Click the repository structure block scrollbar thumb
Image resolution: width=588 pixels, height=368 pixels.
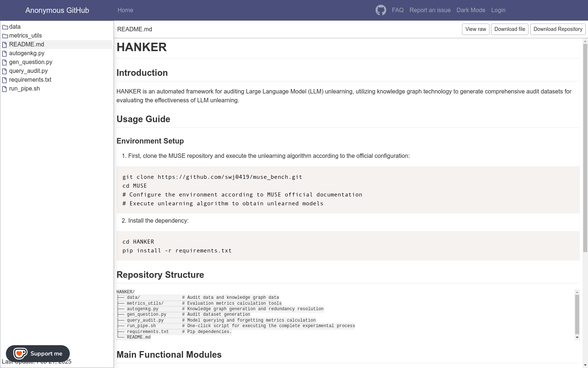577,314
